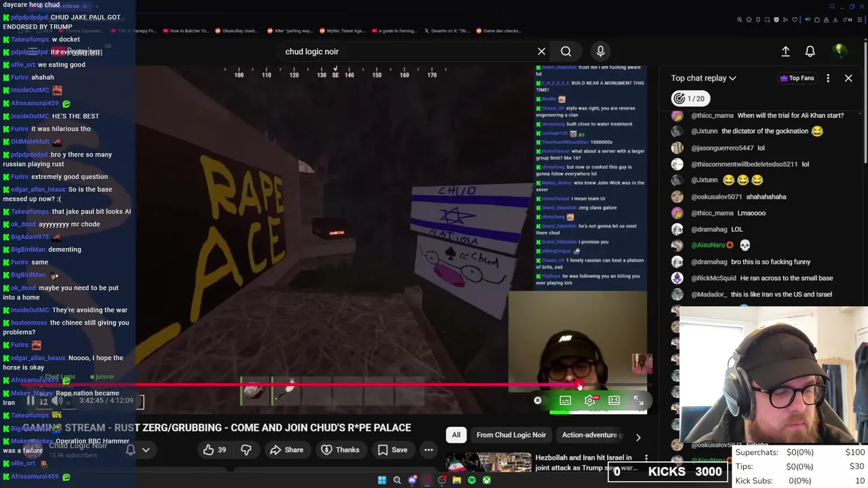Open the Hezbollah and Iran video title
This screenshot has height=488, width=868.
587,462
